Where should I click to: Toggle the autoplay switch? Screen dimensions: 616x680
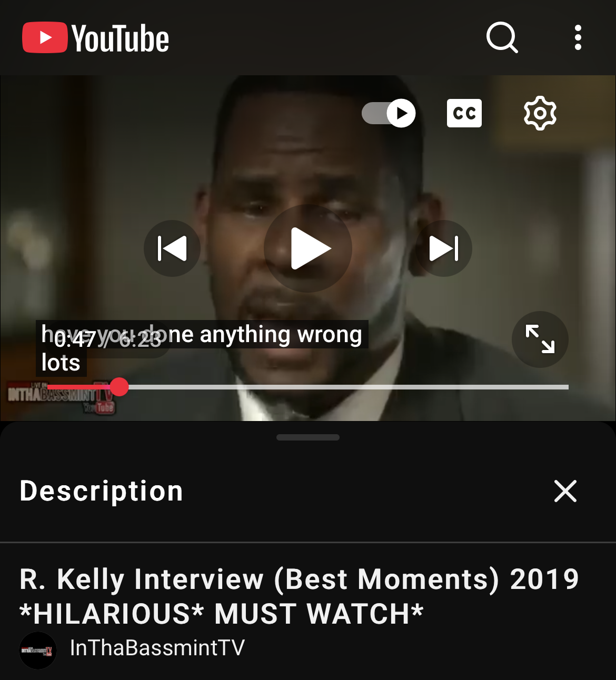(x=389, y=113)
